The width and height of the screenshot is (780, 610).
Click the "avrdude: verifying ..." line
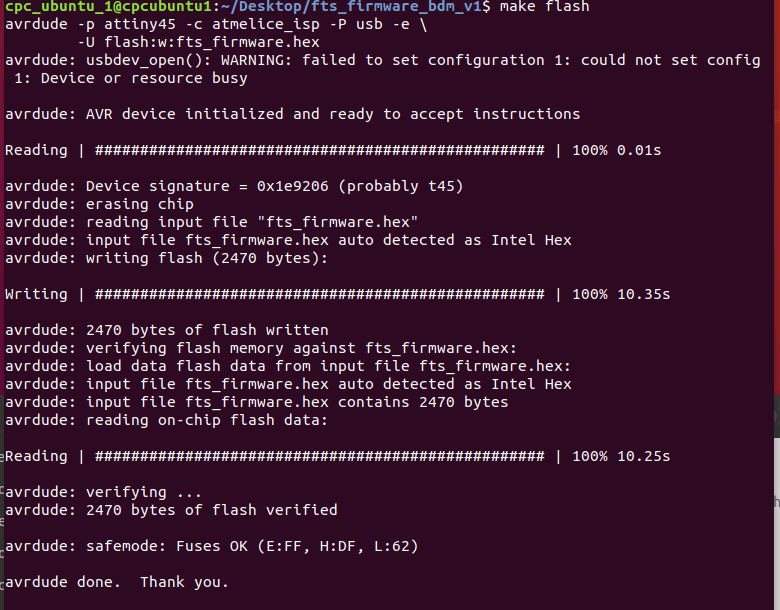[x=103, y=492]
